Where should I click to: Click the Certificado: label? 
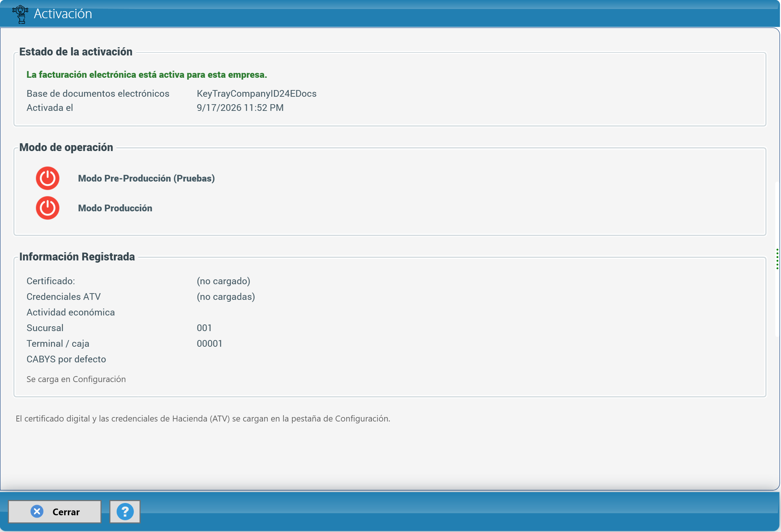(x=51, y=281)
